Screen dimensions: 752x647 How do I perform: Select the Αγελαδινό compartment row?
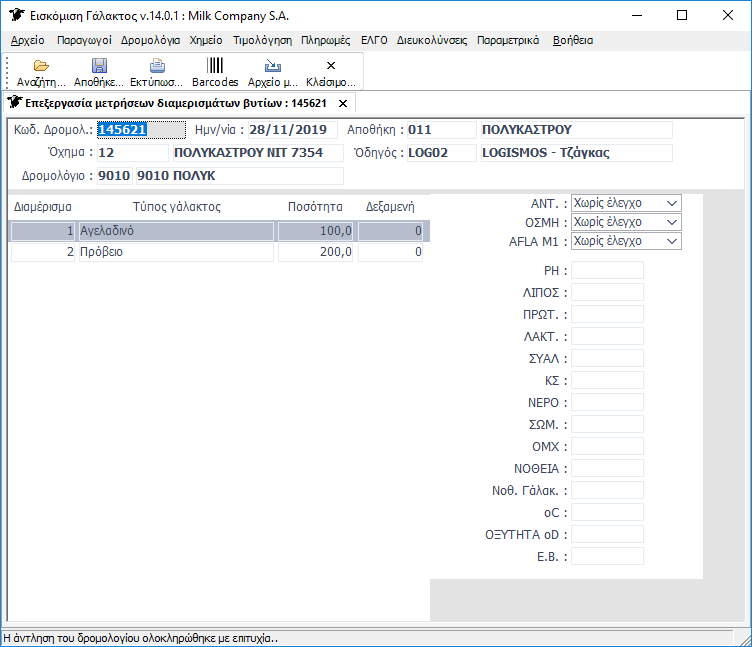pos(175,231)
